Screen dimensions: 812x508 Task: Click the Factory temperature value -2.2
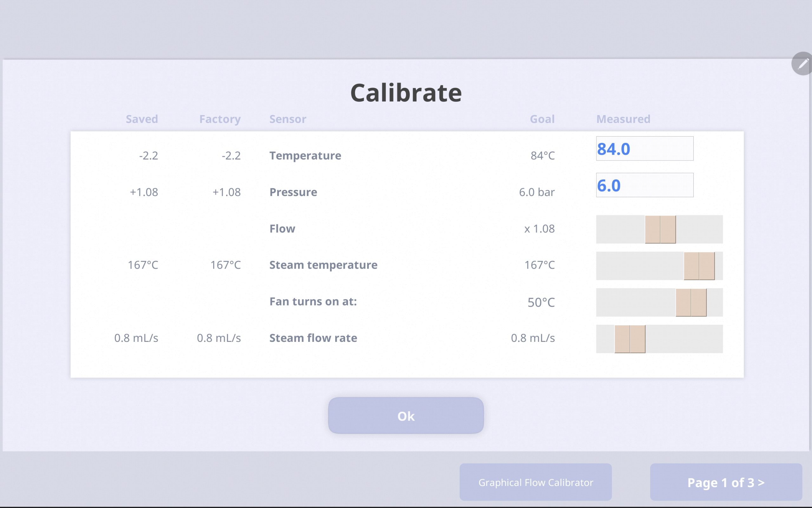[x=231, y=156]
